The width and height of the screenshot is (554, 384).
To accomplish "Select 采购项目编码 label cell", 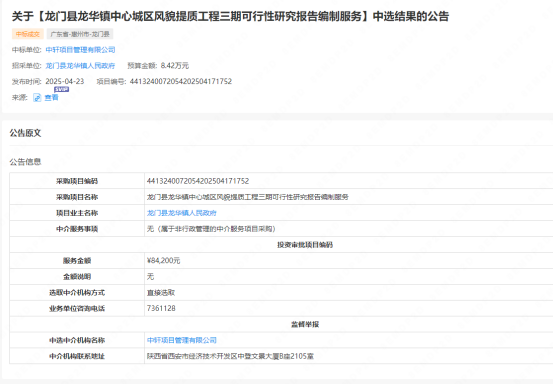I will point(77,181).
